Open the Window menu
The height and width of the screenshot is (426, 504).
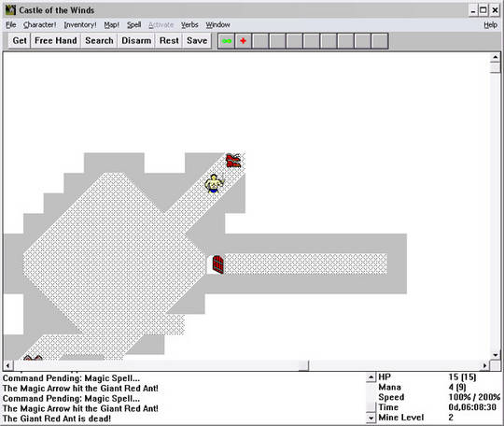[x=217, y=25]
